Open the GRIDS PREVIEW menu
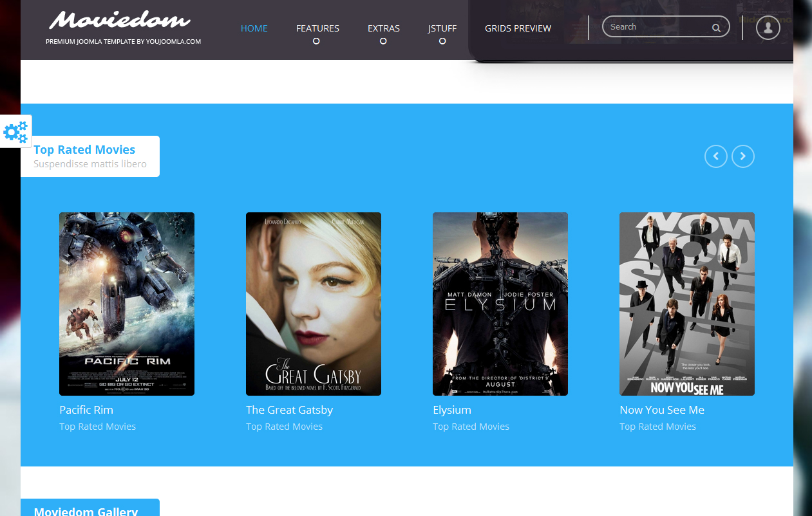The height and width of the screenshot is (516, 812). [x=518, y=28]
